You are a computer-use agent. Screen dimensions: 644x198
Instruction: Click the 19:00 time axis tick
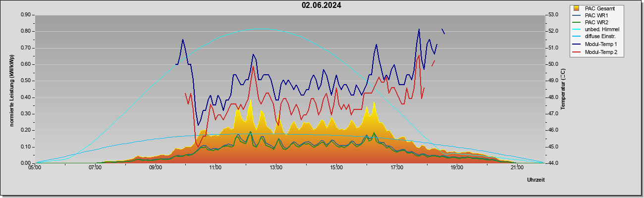457,168
